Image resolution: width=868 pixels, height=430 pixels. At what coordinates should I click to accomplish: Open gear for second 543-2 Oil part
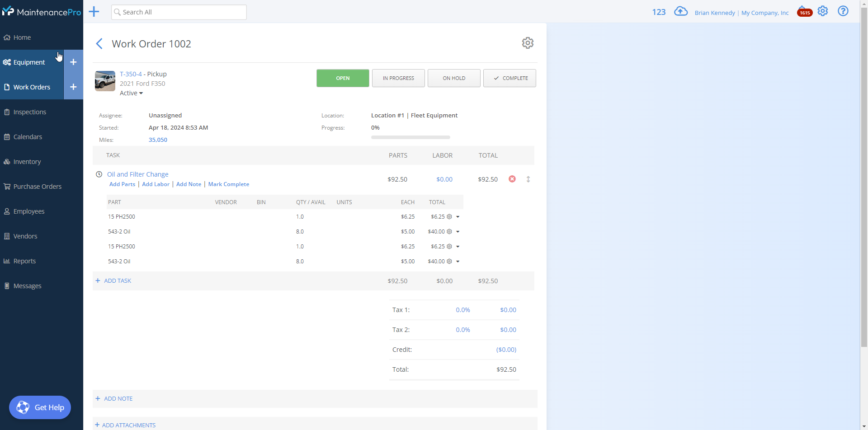449,262
